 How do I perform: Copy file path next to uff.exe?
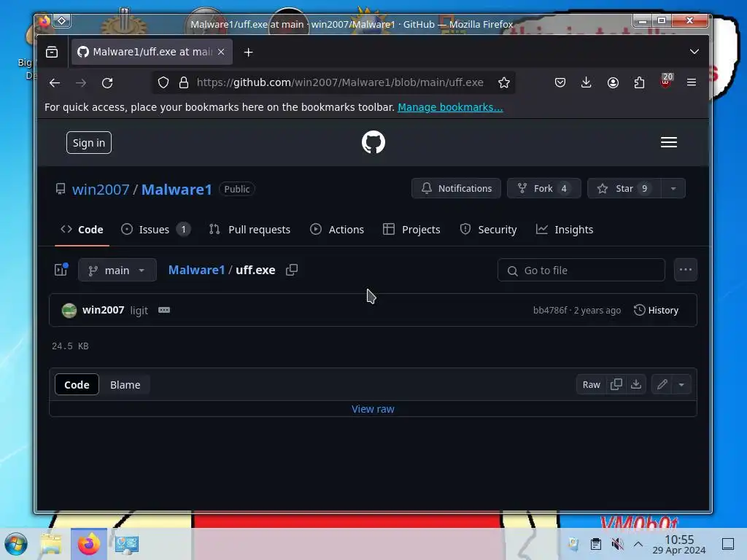(292, 270)
